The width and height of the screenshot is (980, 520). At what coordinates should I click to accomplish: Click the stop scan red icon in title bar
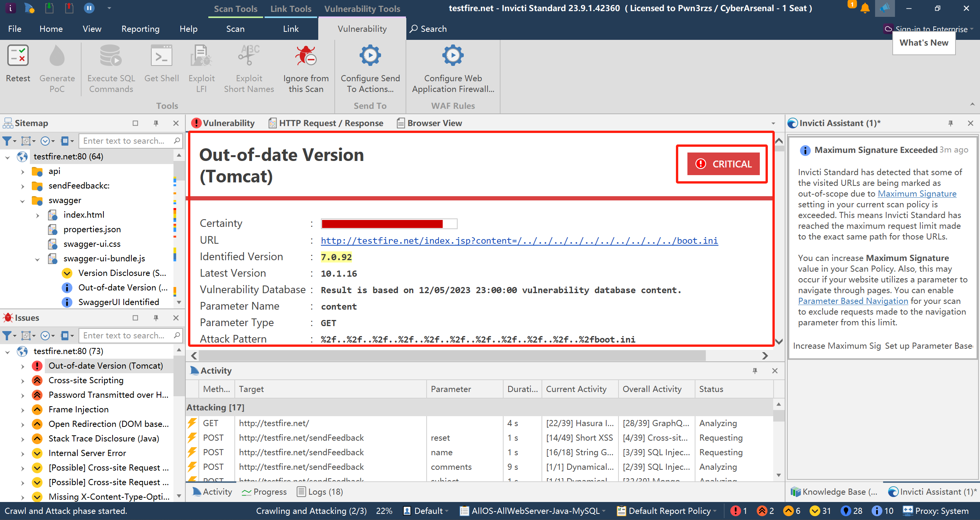(69, 8)
